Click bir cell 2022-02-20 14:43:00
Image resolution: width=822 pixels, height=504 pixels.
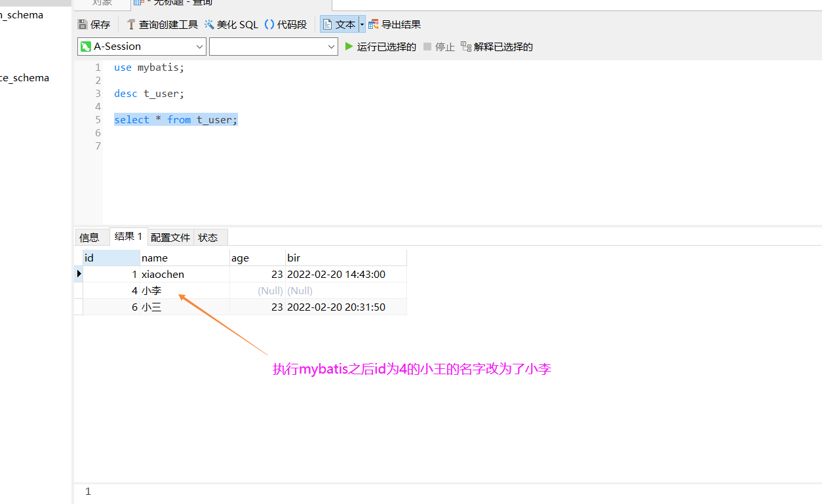[x=346, y=274]
